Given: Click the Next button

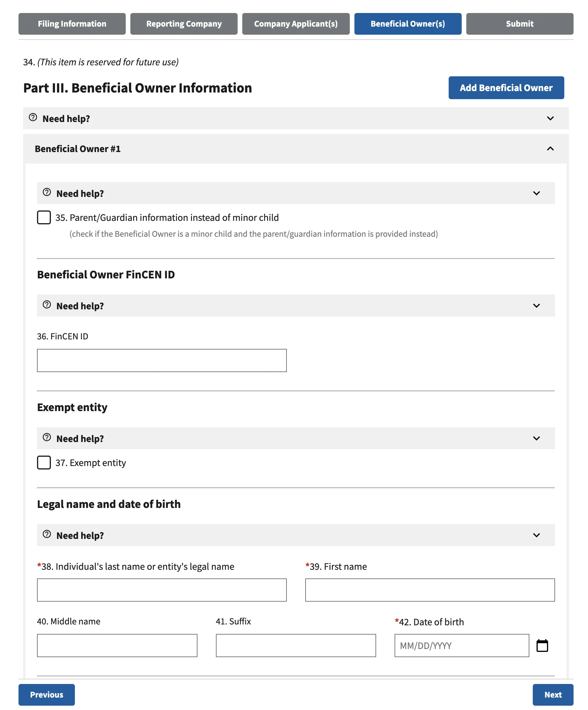Looking at the screenshot, I should 553,695.
